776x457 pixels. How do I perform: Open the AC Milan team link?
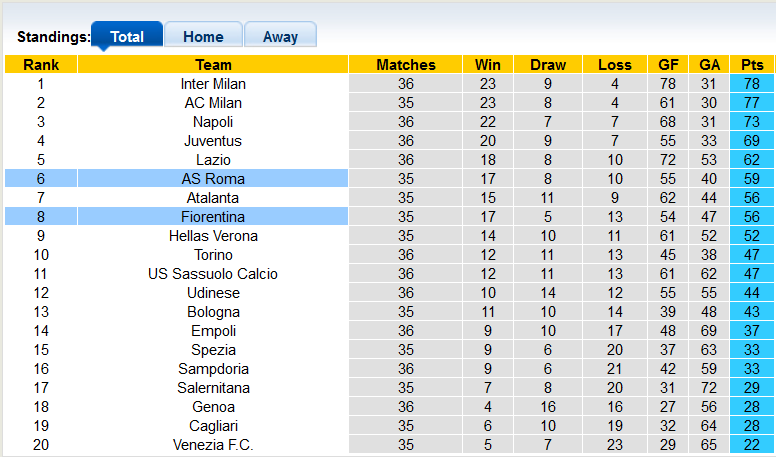pos(213,102)
